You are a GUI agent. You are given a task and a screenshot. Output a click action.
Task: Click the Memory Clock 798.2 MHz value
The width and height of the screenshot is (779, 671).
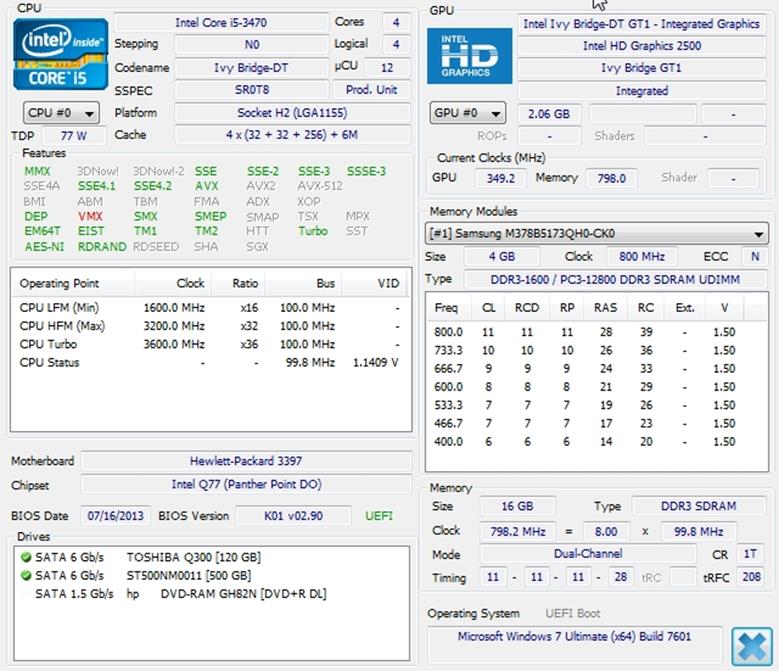(518, 531)
